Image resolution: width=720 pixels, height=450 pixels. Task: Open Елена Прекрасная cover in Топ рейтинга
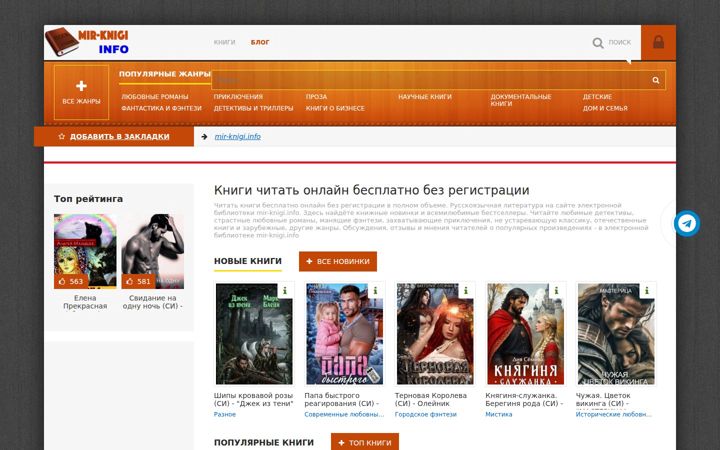[85, 251]
